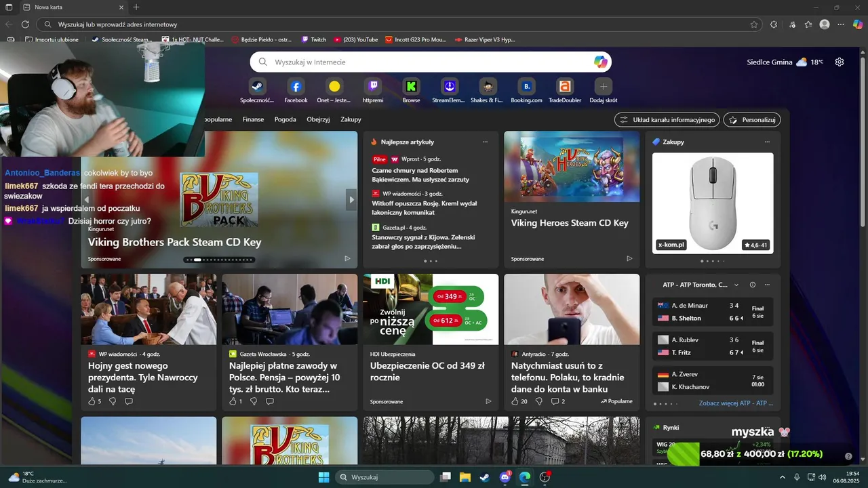Select the Obejrzyj feed tab

[x=318, y=119]
